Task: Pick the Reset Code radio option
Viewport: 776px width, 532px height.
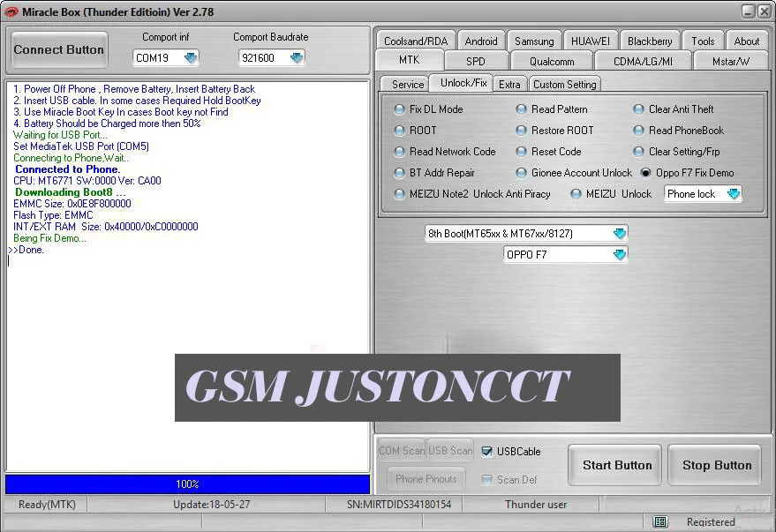Action: pos(521,152)
